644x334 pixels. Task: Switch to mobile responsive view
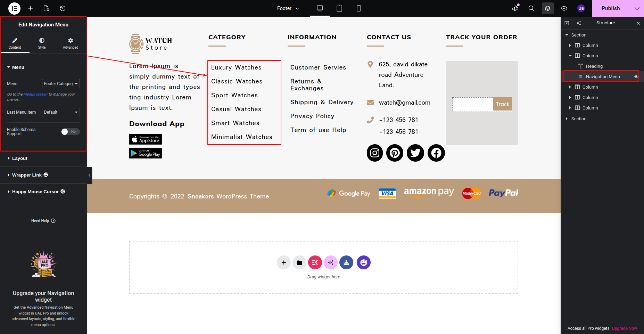(359, 8)
